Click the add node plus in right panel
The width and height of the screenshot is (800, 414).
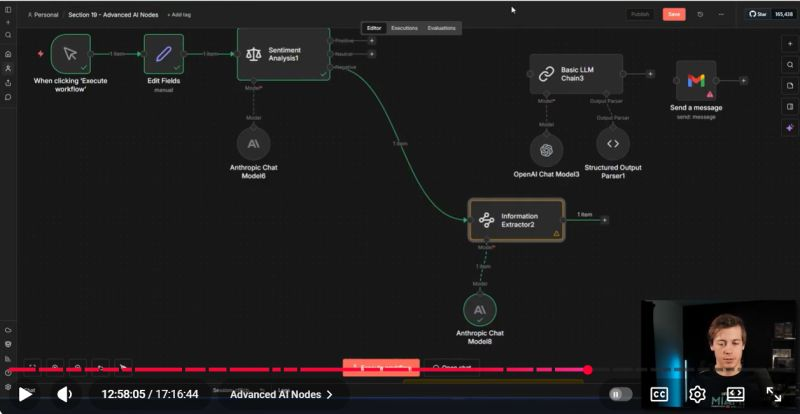click(790, 43)
